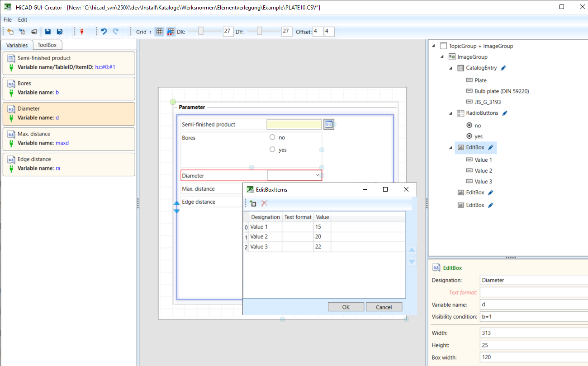Click the Undo arrow icon
The image size is (588, 366).
[x=104, y=32]
